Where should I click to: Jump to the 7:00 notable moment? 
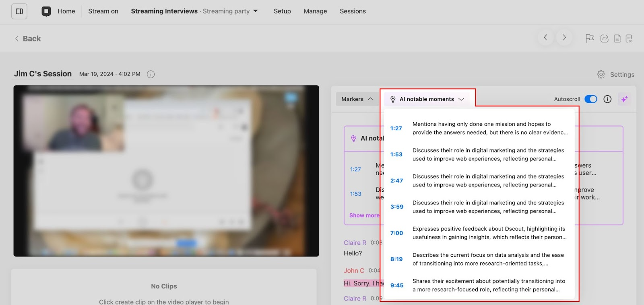[x=396, y=233]
